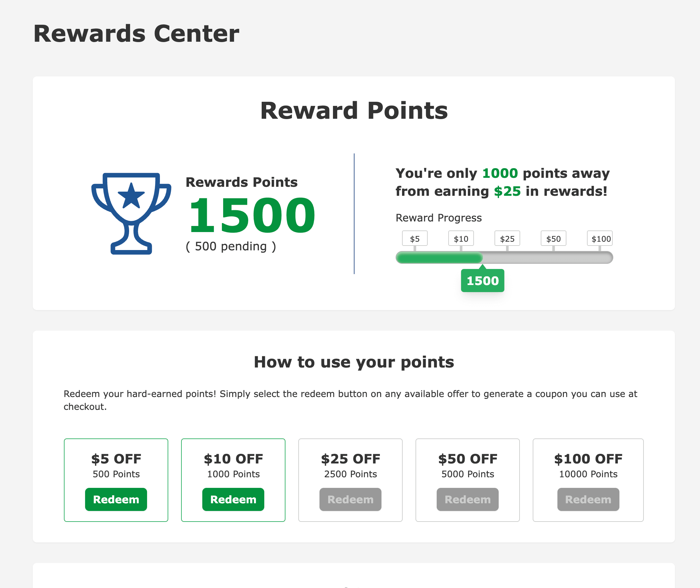
Task: Redeem the $5 OFF coupon
Action: pyautogui.click(x=116, y=499)
